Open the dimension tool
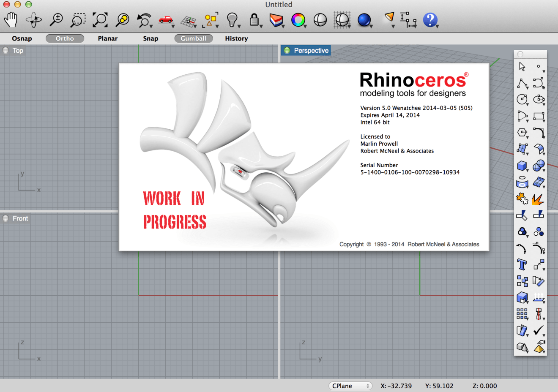 pos(408,20)
